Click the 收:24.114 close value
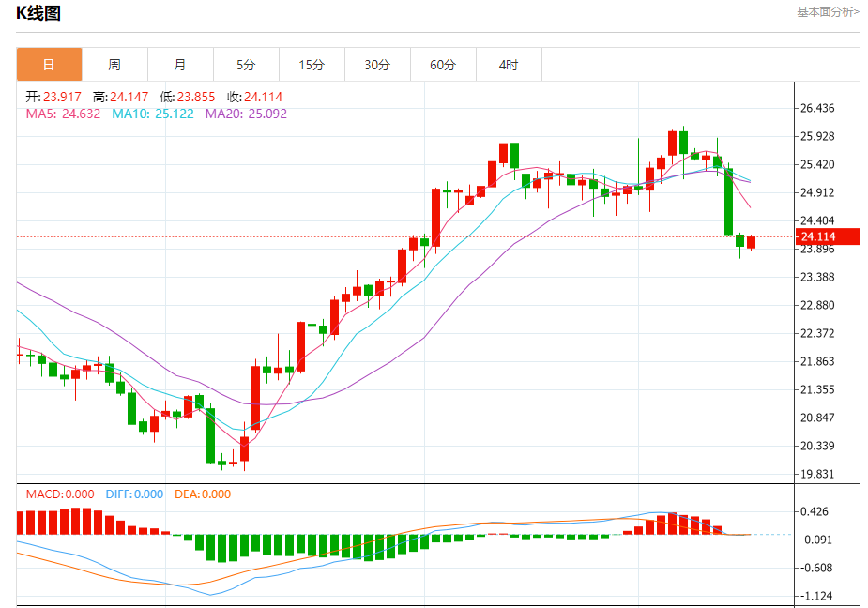The width and height of the screenshot is (868, 608). (x=254, y=97)
